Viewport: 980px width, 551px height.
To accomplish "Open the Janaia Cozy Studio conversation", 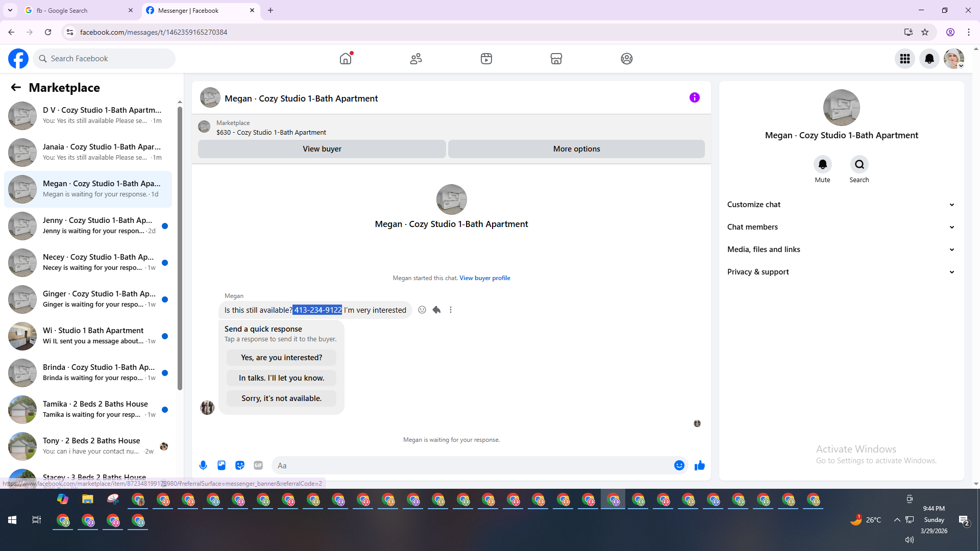I will [x=88, y=152].
